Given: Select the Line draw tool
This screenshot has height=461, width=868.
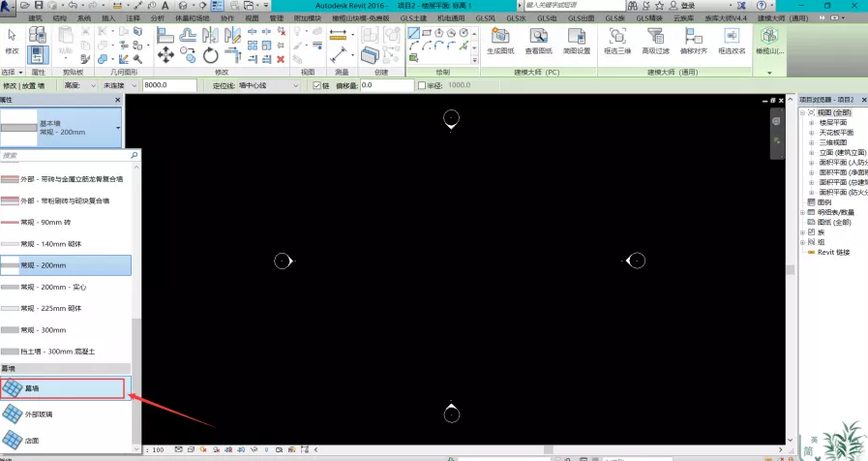Looking at the screenshot, I should click(x=413, y=33).
